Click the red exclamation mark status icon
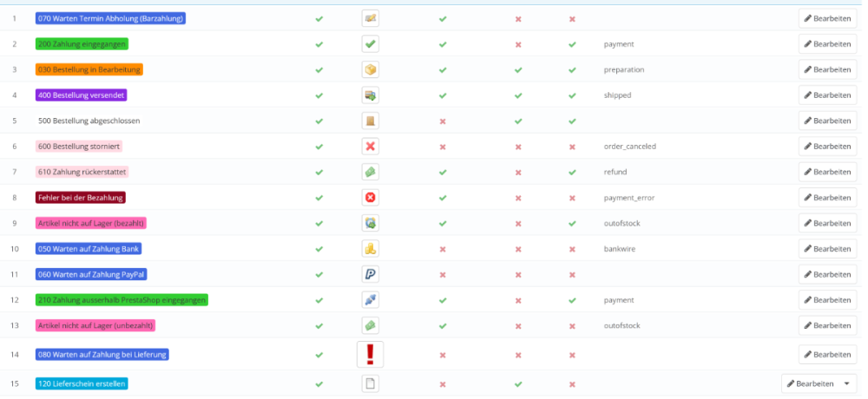Screen dimensions: 868x399 tap(371, 355)
